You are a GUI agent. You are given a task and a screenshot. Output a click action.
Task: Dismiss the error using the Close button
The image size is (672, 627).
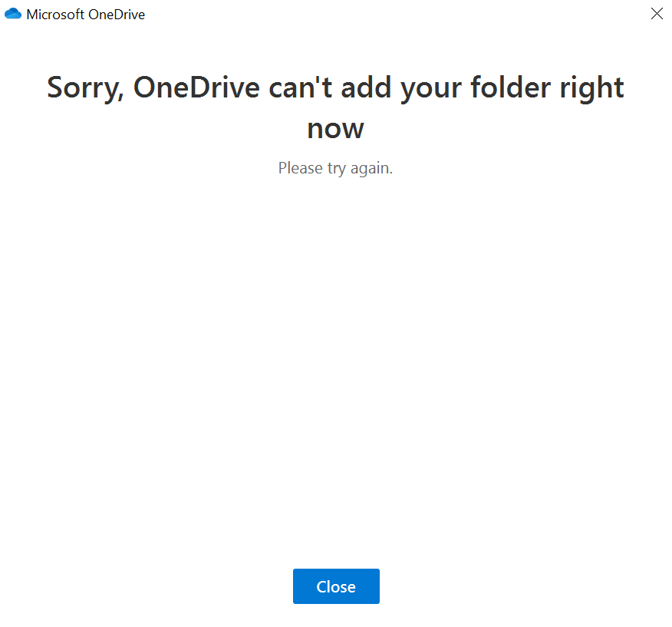(x=336, y=586)
